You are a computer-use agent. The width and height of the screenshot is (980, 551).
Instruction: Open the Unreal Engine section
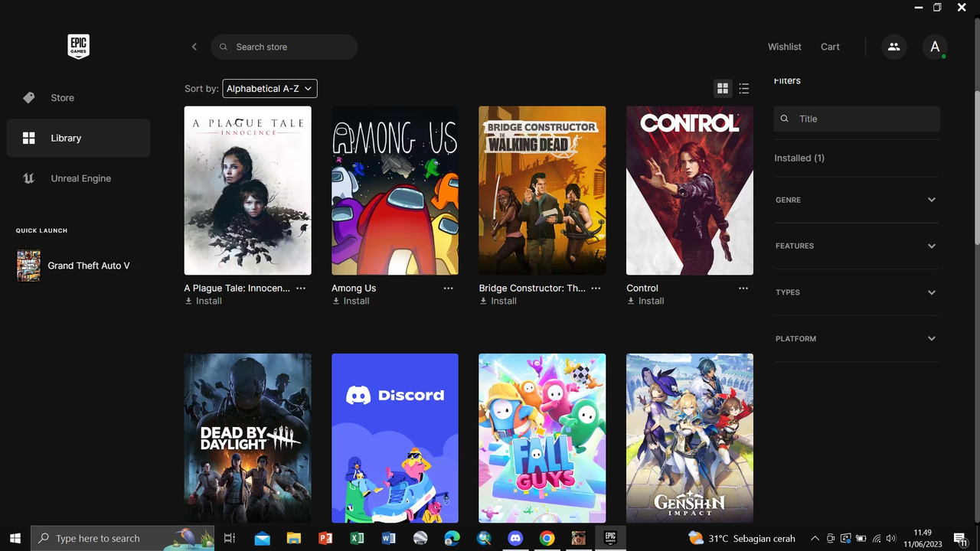pyautogui.click(x=78, y=178)
